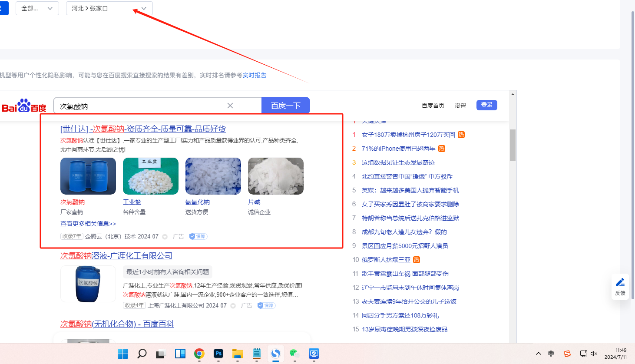Open hot item 特朗普称当总统后送扎克伯格进监狱

tap(410, 218)
